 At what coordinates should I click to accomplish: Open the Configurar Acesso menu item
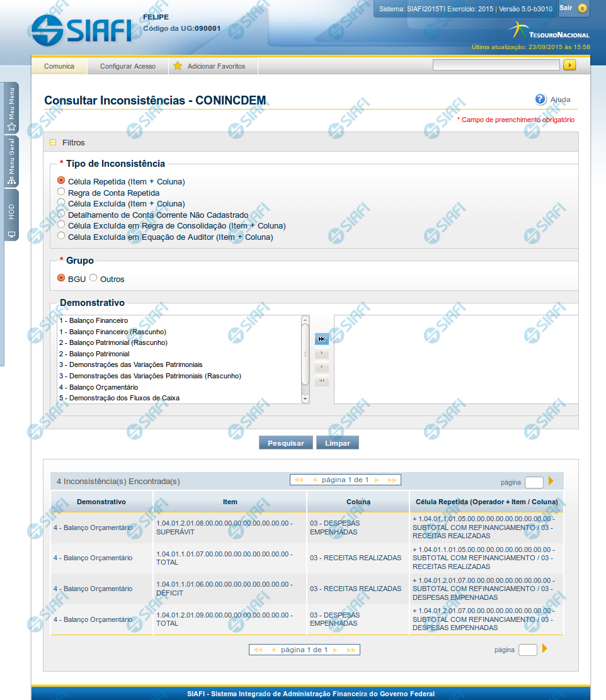click(128, 66)
